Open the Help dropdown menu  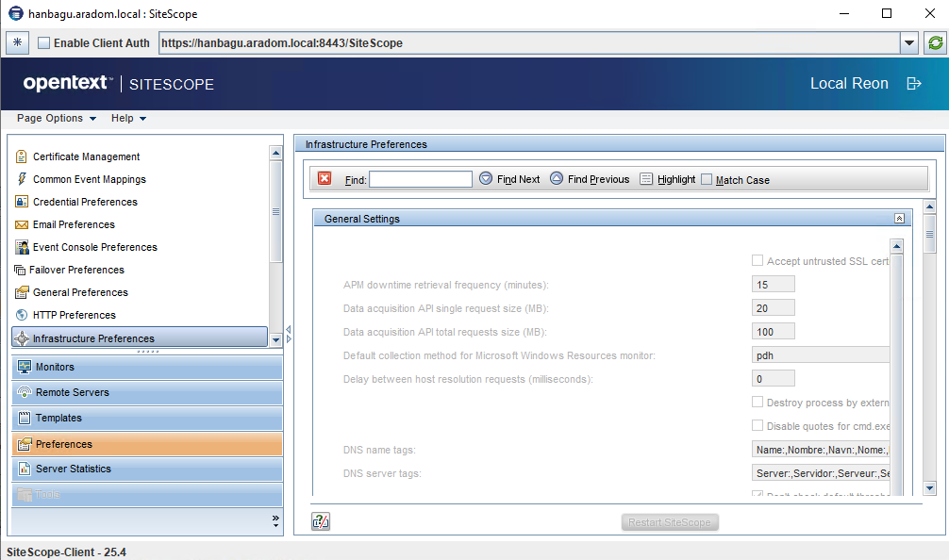pyautogui.click(x=128, y=118)
